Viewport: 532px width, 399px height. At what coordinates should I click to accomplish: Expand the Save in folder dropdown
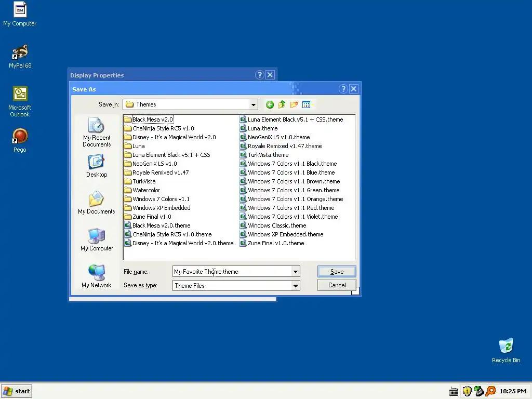(253, 105)
